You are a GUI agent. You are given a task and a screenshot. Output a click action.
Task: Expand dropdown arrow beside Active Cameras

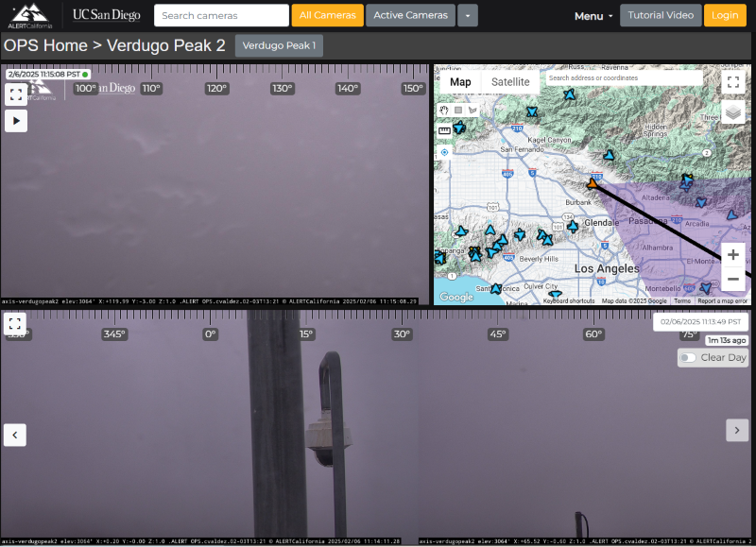coord(468,15)
